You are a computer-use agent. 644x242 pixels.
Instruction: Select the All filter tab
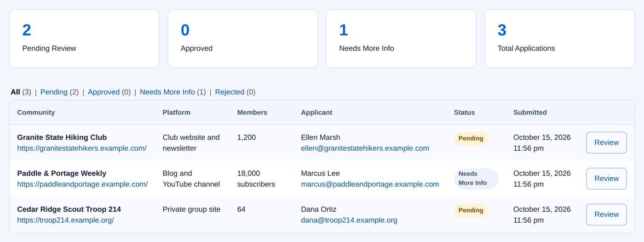click(x=16, y=92)
